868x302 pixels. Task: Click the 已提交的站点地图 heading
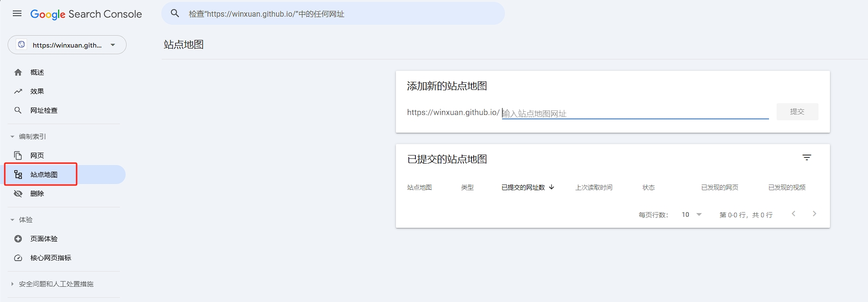447,159
